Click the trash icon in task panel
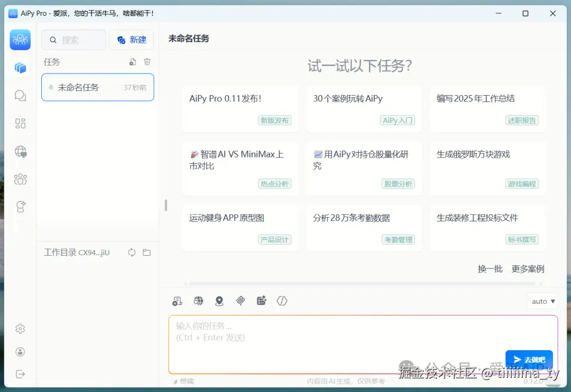 147,61
